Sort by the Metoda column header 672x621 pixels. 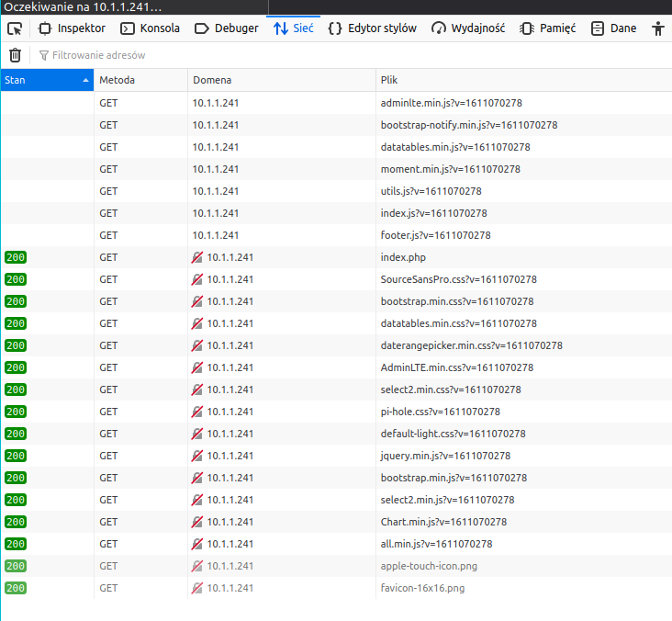point(140,80)
